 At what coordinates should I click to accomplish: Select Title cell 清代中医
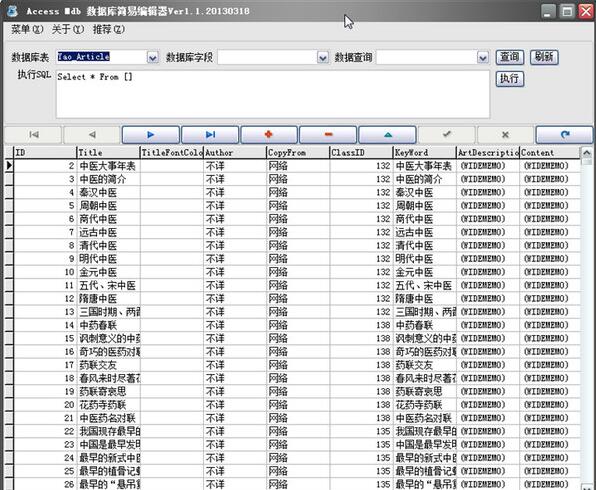tap(108, 246)
